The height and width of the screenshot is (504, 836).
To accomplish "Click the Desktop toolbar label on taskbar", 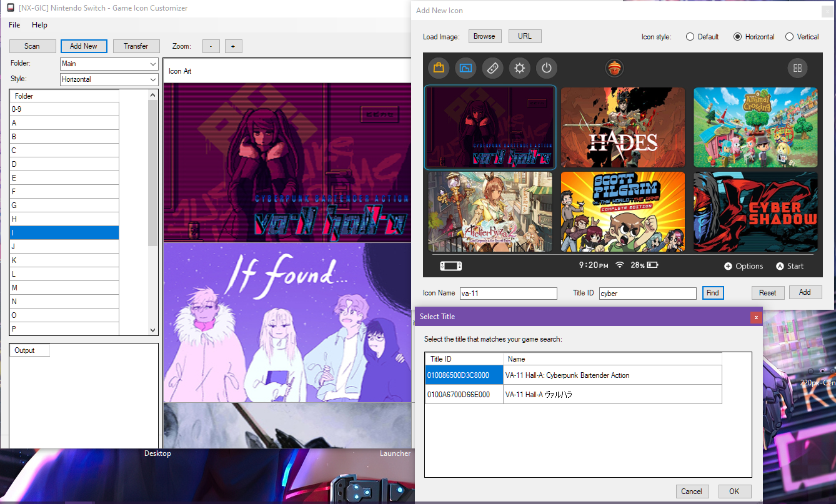I will pyautogui.click(x=157, y=453).
